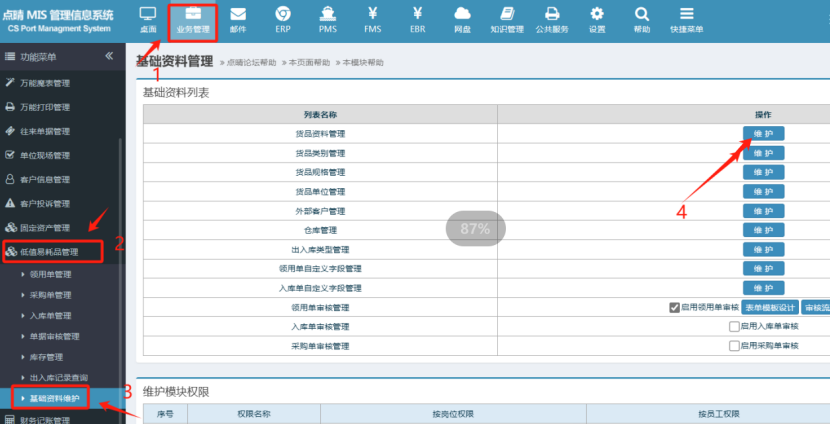Open 知识管理 book icon
Image resolution: width=830 pixels, height=425 pixels.
coord(507,18)
